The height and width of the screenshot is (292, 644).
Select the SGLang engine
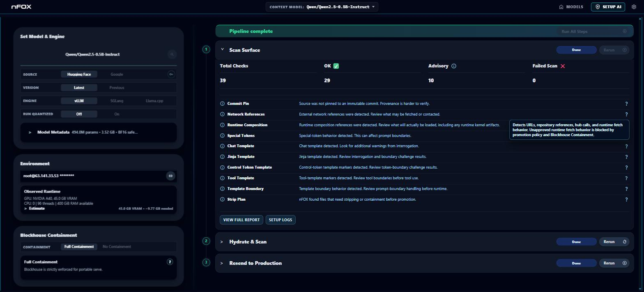tap(117, 101)
